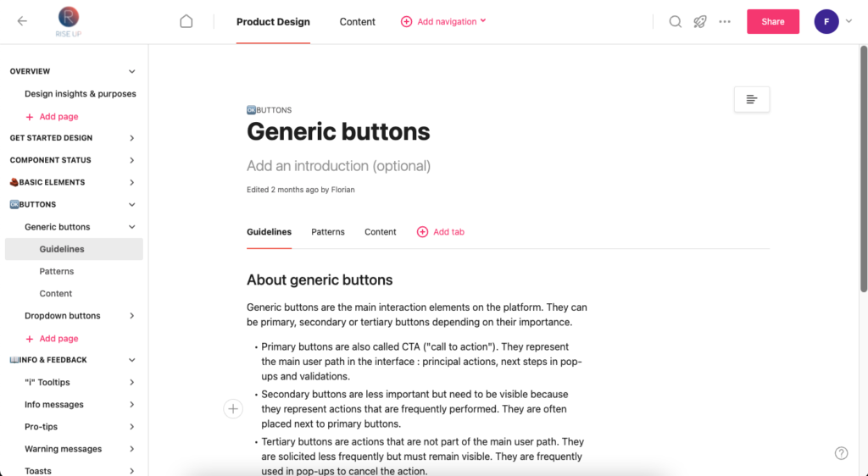Open the Add navigation dropdown
Viewport: 868px width, 476px height.
coord(443,22)
